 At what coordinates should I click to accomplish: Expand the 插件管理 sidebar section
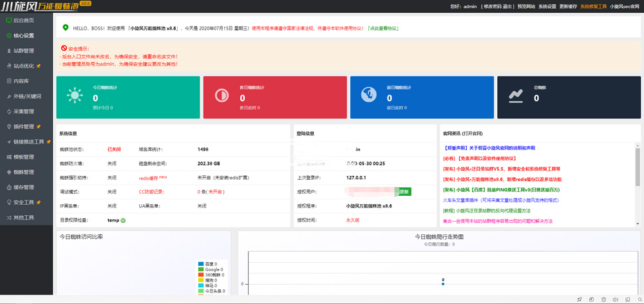pyautogui.click(x=24, y=127)
